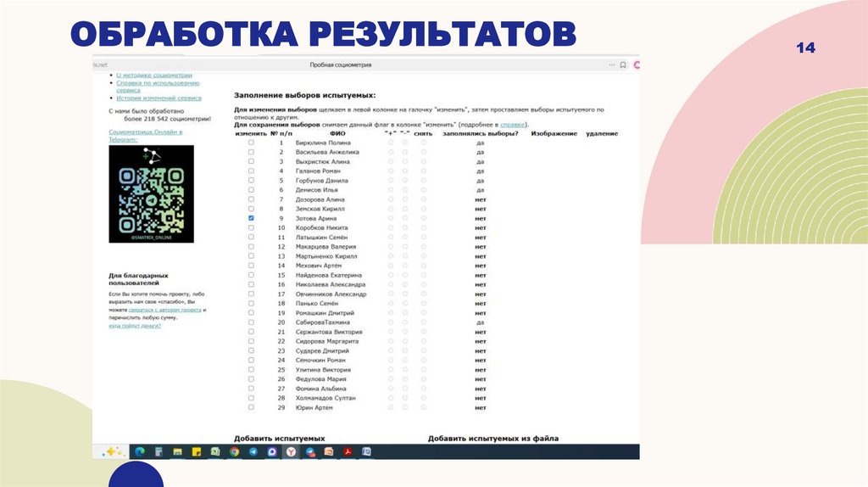Select the снять radio for Улитина Виктория
Screen dimensions: 868x487
424,370
